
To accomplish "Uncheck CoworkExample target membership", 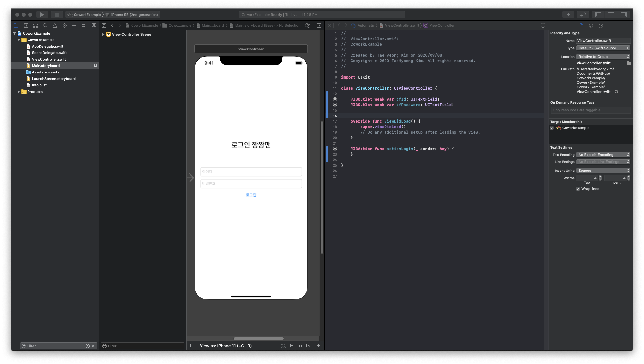I will click(x=552, y=128).
